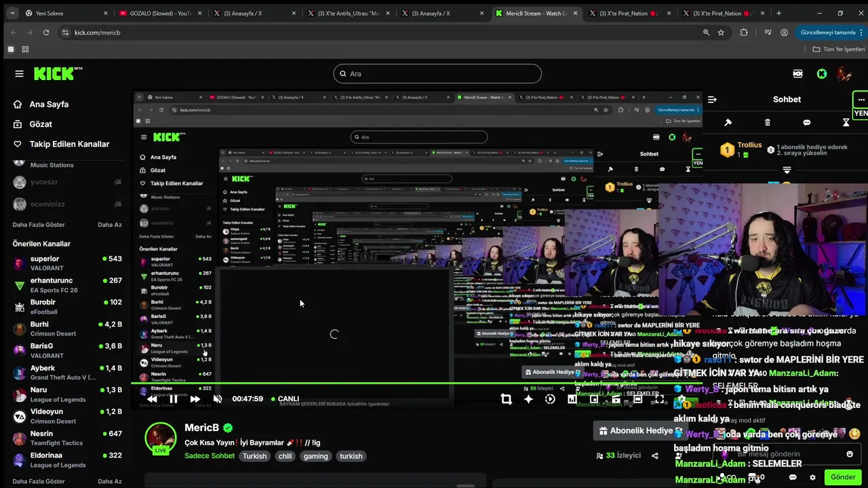The height and width of the screenshot is (488, 868).
Task: Click the trash clear-chat icon
Action: tap(768, 123)
